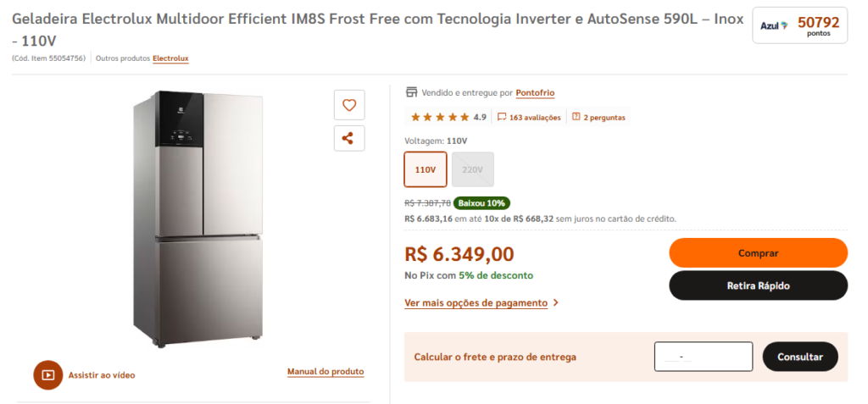Screen dimensions: 868x404
Task: Click the questions icon next to 2 perguntas
Action: [x=576, y=117]
